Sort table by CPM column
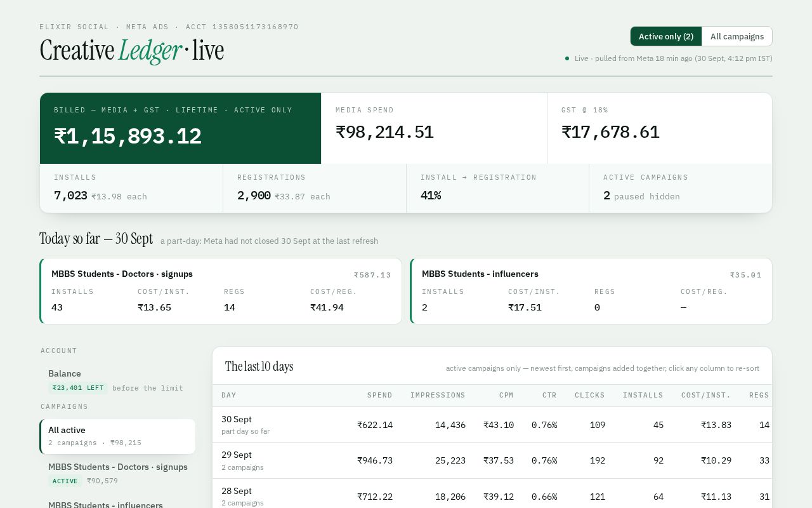The width and height of the screenshot is (812, 508). [506, 395]
